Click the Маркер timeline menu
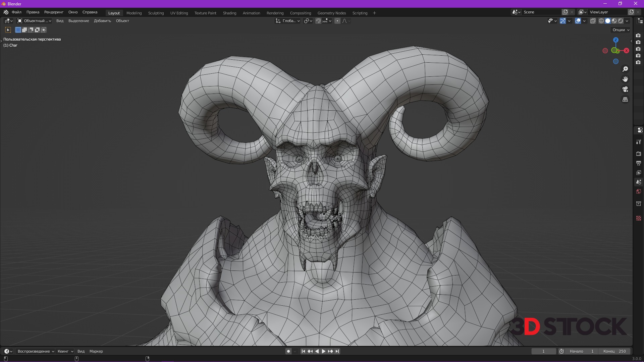 tap(96, 351)
